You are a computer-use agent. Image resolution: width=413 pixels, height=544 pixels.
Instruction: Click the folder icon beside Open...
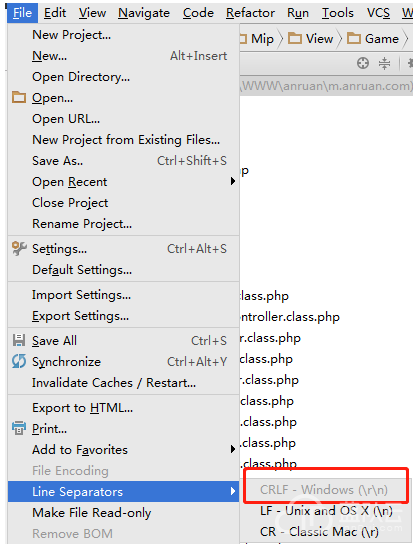tap(19, 97)
